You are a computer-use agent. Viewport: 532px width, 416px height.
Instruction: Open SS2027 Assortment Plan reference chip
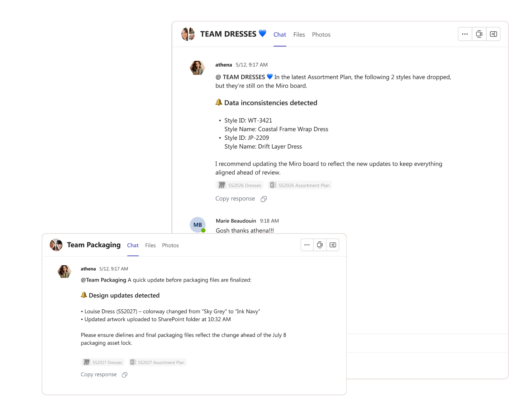pyautogui.click(x=157, y=362)
